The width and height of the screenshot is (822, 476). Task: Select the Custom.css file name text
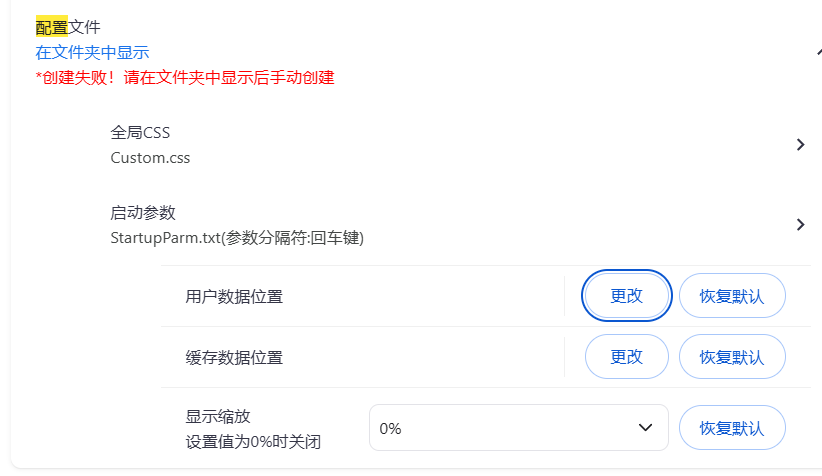pos(150,157)
